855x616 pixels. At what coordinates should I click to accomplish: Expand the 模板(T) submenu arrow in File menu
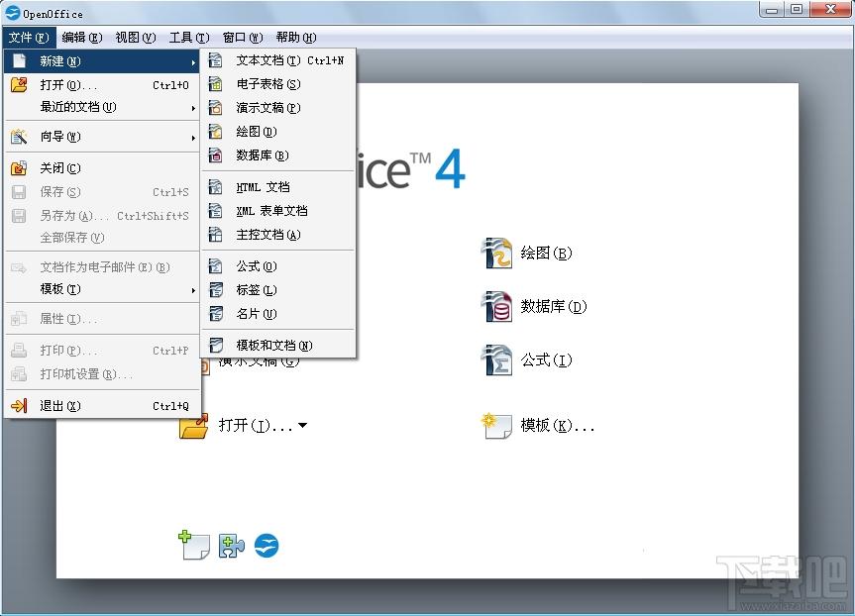click(x=193, y=290)
